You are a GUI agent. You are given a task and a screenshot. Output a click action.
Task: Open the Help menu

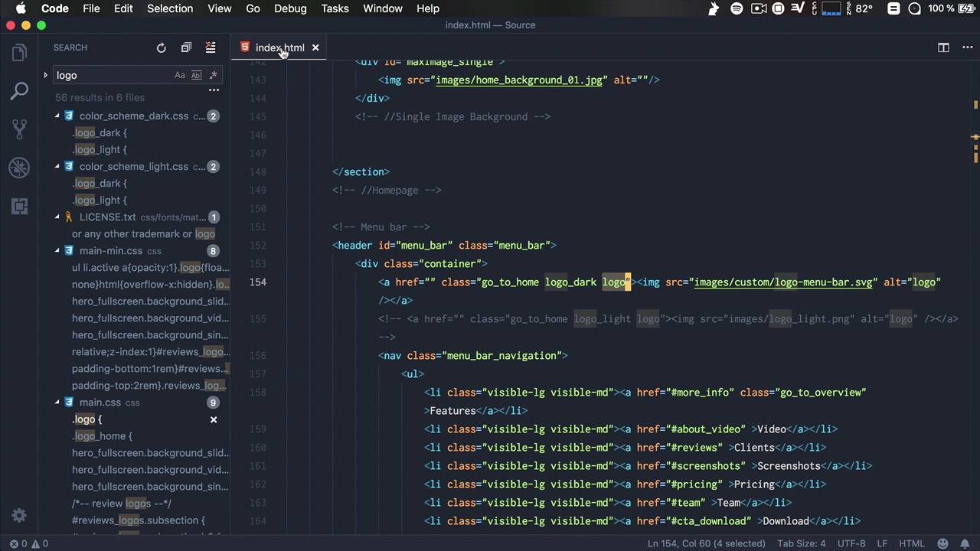(428, 8)
